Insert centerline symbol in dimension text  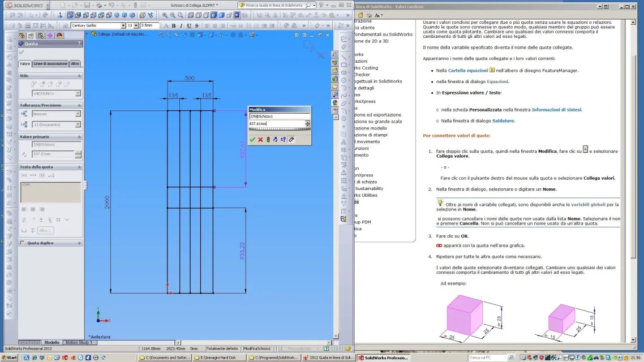click(x=50, y=220)
